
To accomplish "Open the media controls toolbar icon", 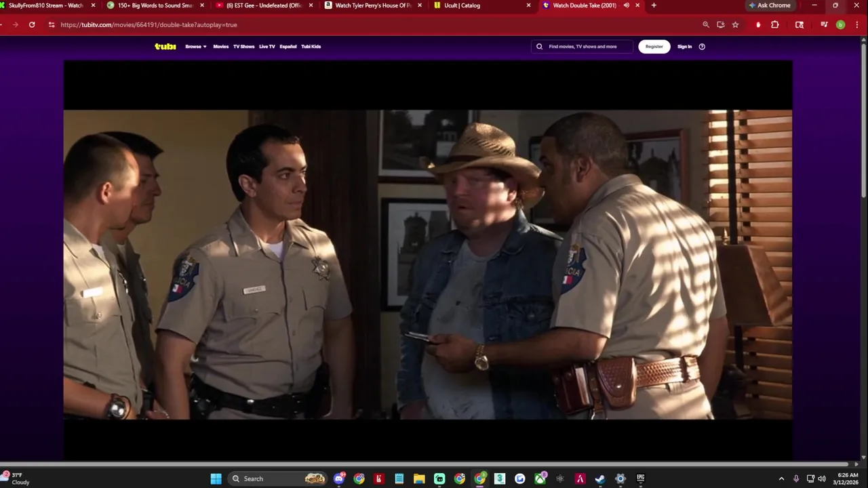I will click(x=824, y=24).
